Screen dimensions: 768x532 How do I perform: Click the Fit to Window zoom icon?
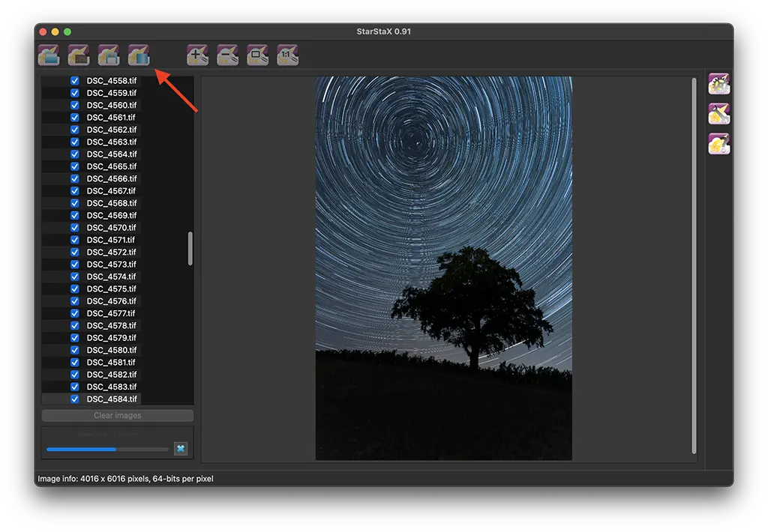(x=258, y=55)
